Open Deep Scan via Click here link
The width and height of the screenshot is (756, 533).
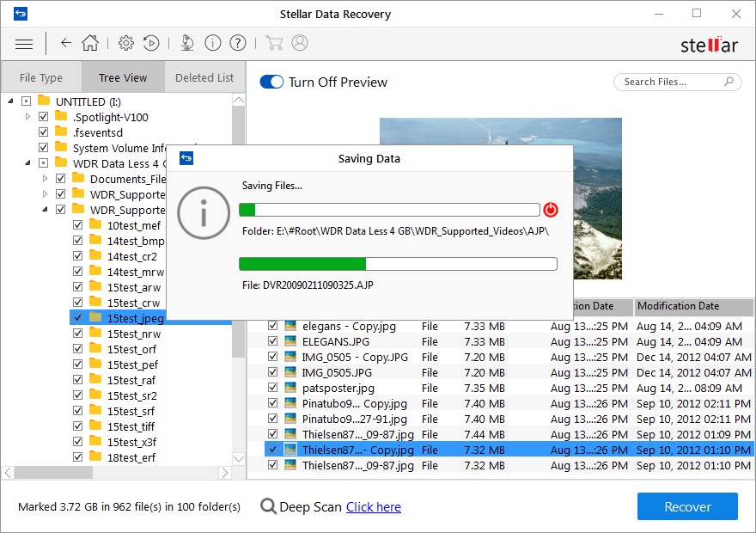point(373,507)
